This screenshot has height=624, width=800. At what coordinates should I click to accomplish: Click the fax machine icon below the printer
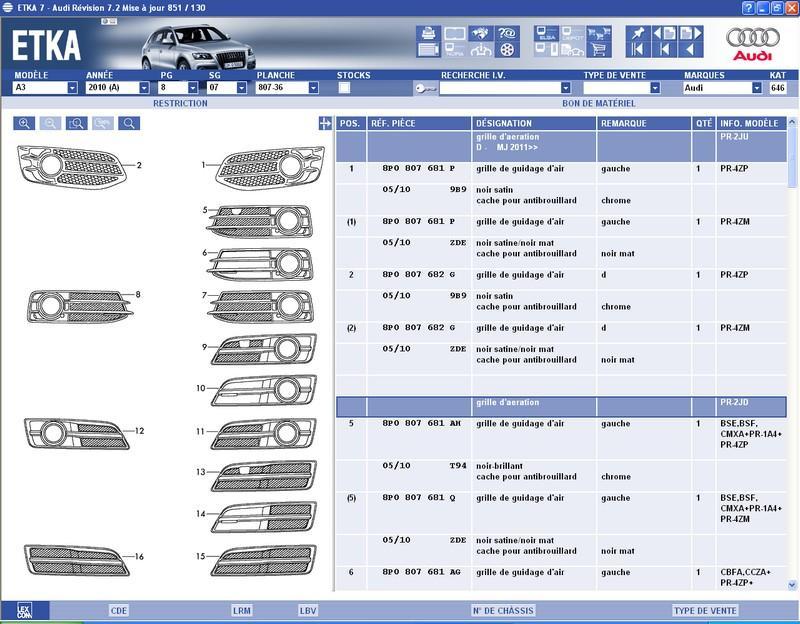(x=428, y=49)
